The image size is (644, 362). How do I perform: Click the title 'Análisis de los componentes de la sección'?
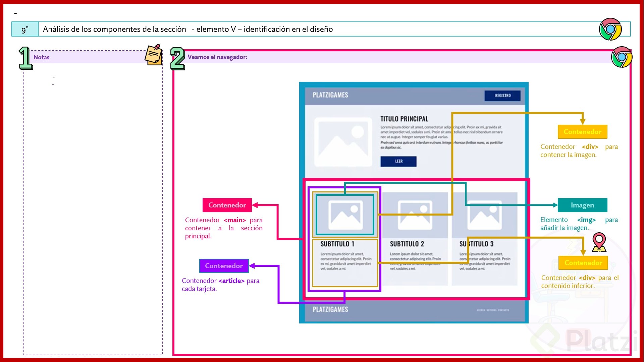(114, 29)
